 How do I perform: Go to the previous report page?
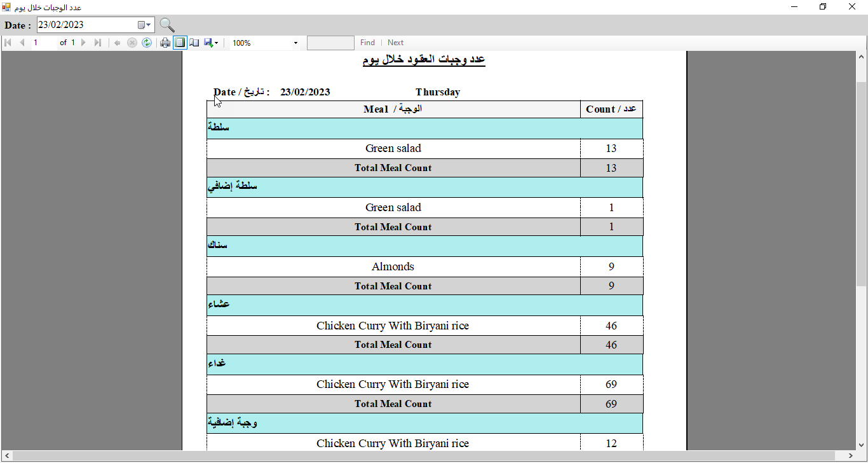tap(22, 43)
